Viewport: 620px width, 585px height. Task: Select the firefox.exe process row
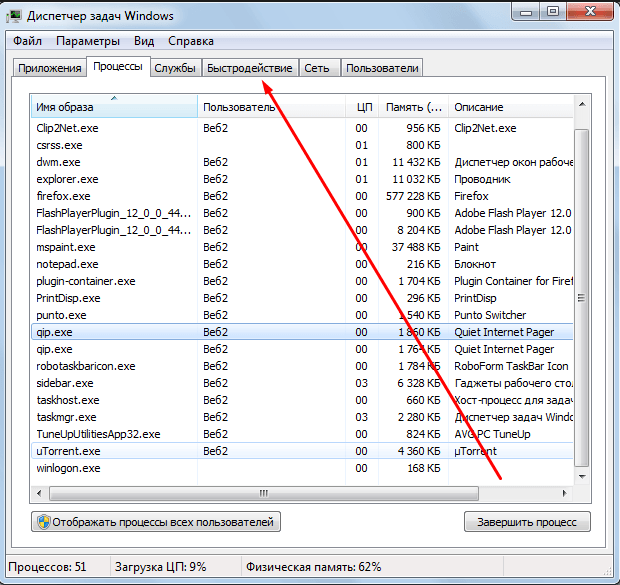pos(302,196)
